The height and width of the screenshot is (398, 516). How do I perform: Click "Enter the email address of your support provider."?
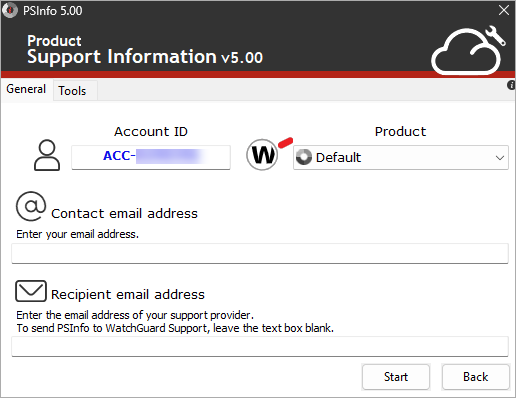(135, 315)
